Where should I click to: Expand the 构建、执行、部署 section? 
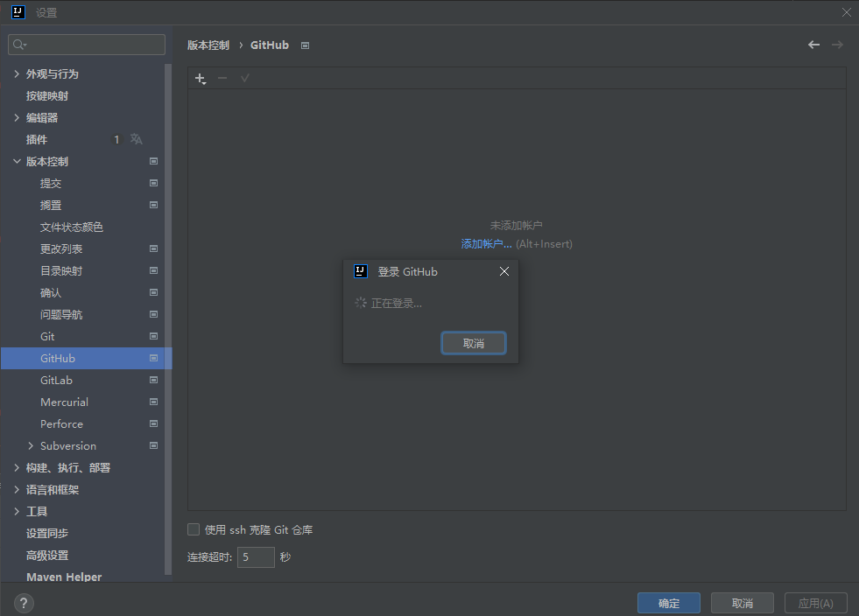coord(17,468)
